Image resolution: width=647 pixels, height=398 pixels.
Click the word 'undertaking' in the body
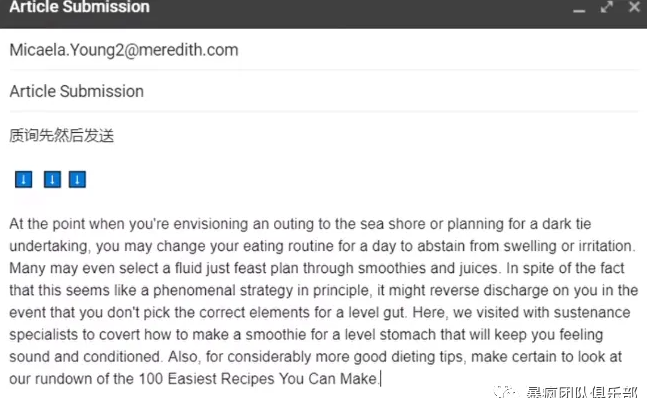[x=48, y=246]
